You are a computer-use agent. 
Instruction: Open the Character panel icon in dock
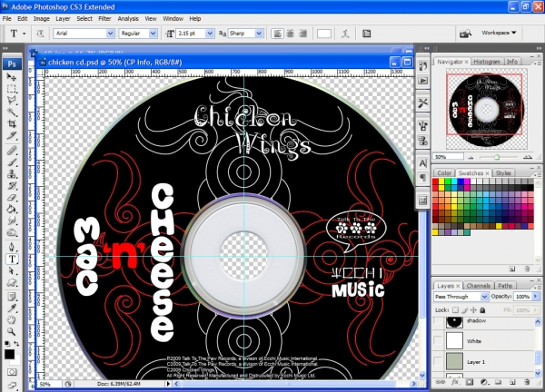point(423,163)
